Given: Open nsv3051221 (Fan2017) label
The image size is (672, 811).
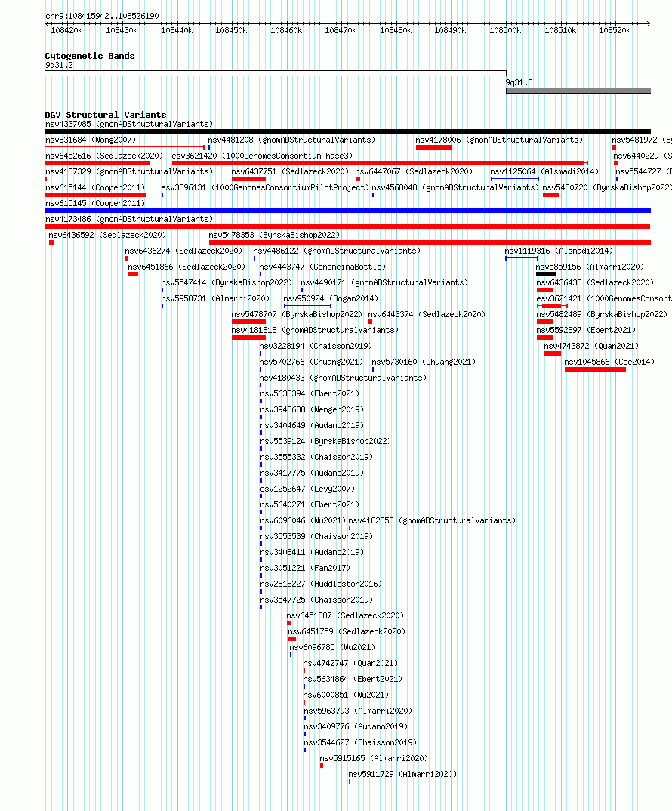Looking at the screenshot, I should click(x=305, y=569).
